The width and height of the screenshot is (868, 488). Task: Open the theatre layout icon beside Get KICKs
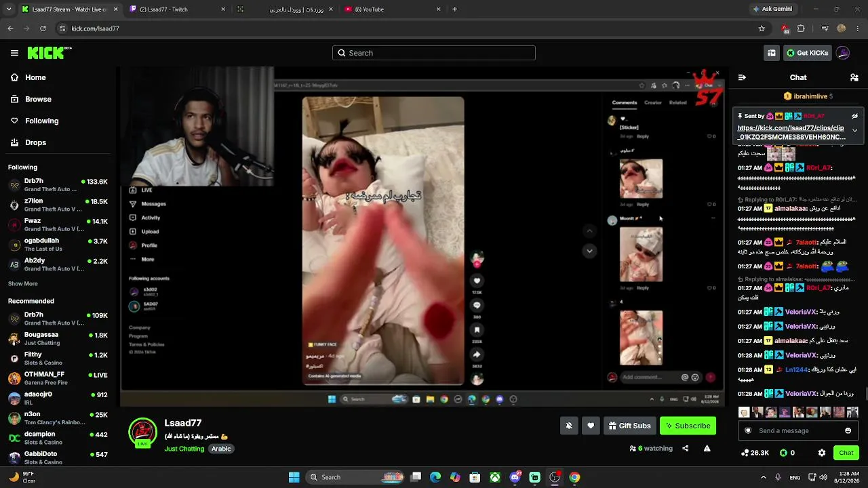(x=771, y=53)
